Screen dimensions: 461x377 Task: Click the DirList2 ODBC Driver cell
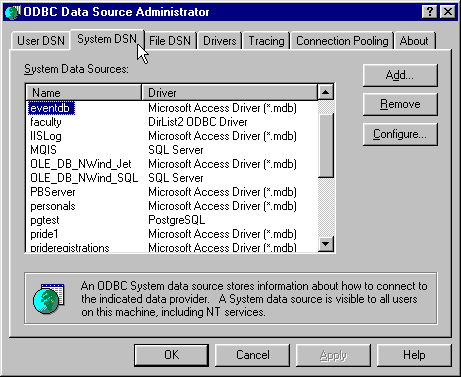198,122
